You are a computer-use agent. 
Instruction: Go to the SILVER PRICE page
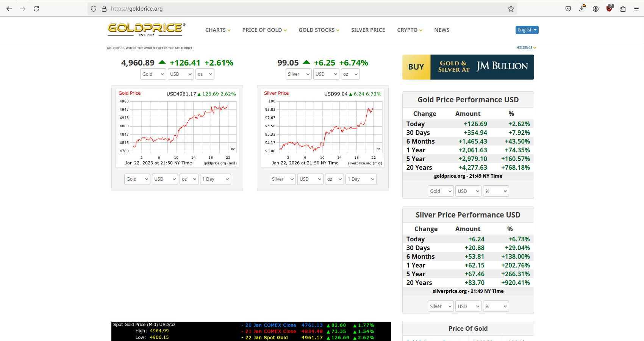(368, 30)
